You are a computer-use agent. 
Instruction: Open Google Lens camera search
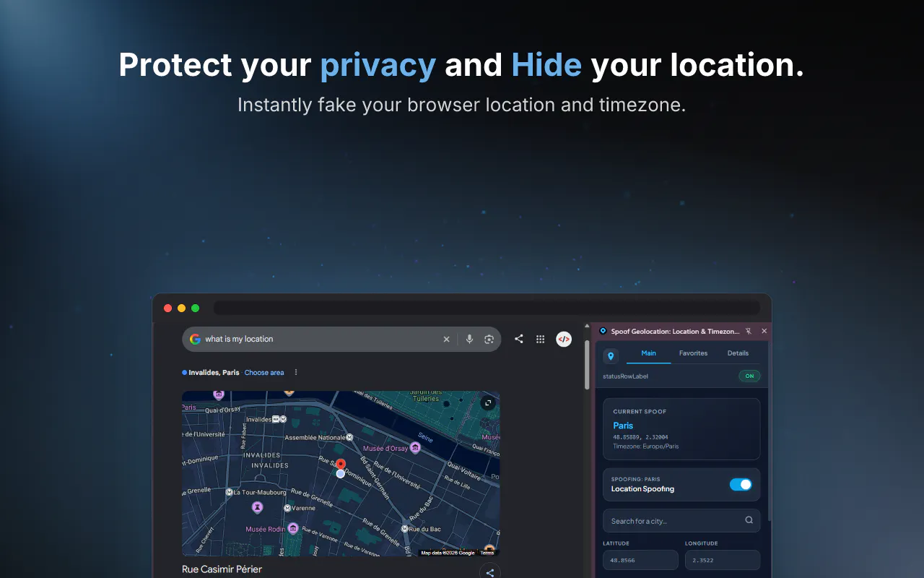(489, 339)
